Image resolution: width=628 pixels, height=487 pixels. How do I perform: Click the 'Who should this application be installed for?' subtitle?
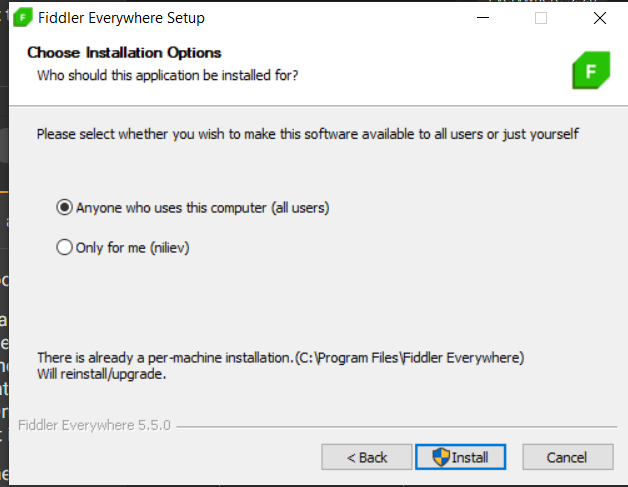coord(167,75)
